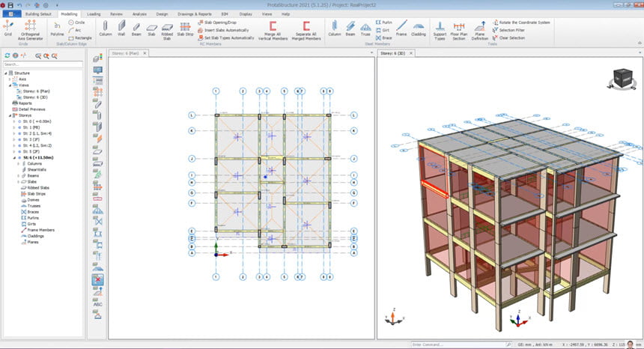Click Merge All Vertical Members
Screen dimensions: 644x349
click(273, 30)
